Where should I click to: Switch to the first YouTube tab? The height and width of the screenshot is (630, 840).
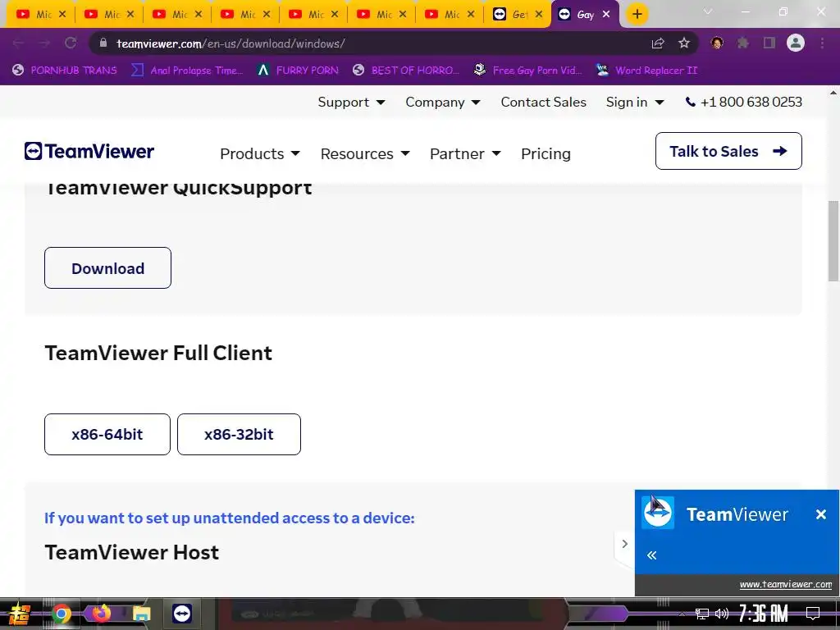41,15
